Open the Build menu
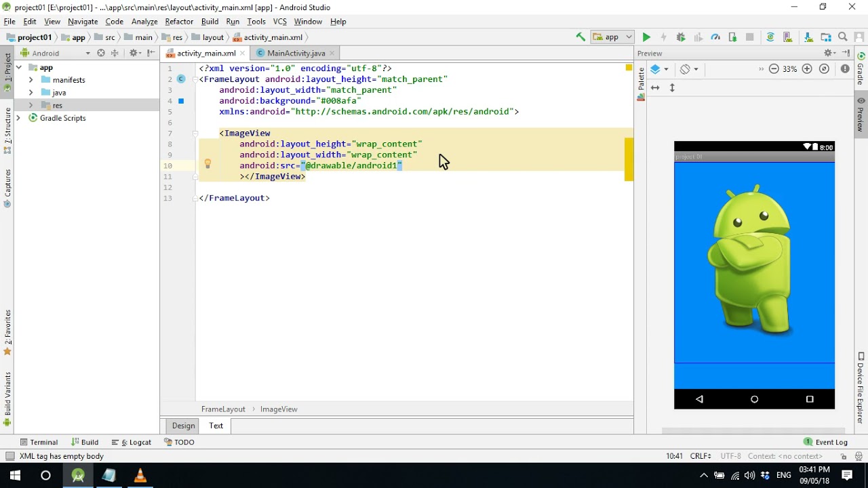This screenshot has width=868, height=488. [210, 22]
